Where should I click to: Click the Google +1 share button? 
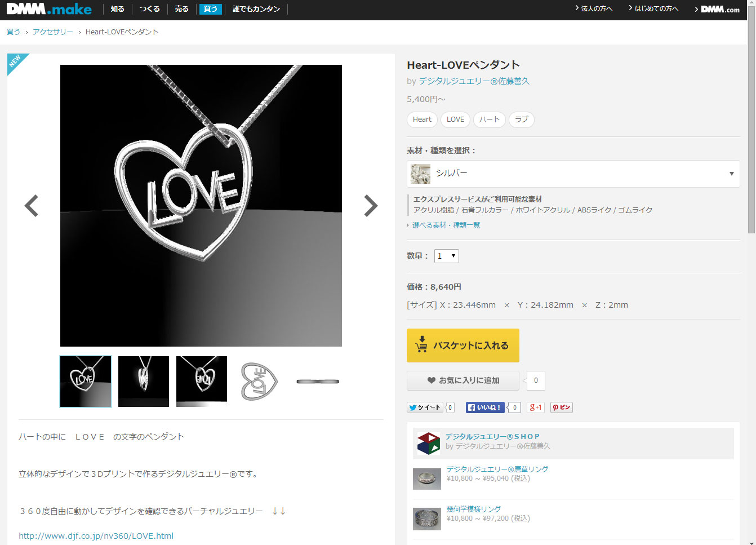pos(536,407)
